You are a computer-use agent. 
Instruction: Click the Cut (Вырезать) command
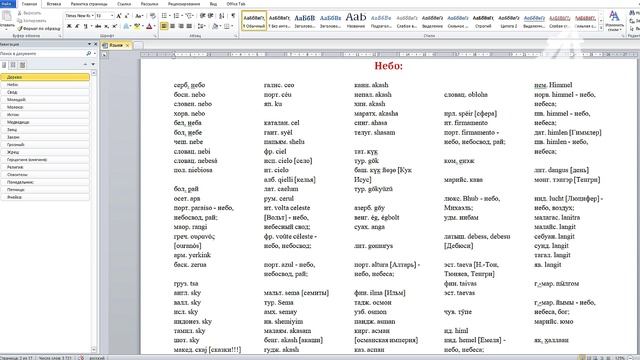tap(29, 13)
